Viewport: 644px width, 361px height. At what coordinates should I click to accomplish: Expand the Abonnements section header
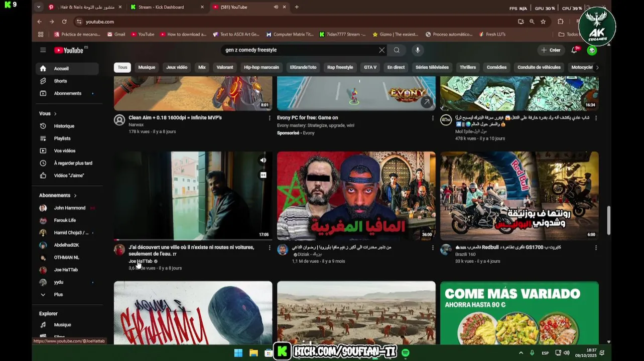click(x=58, y=196)
